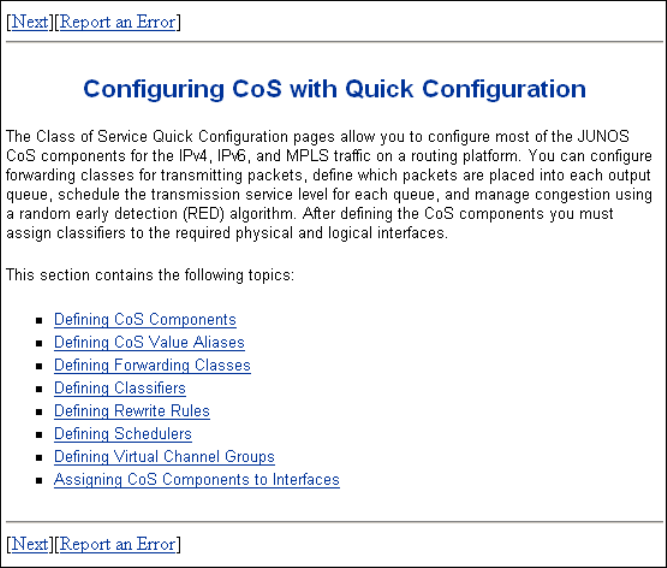667x568 pixels.
Task: Open Defining CoS Components topic
Action: (x=145, y=320)
